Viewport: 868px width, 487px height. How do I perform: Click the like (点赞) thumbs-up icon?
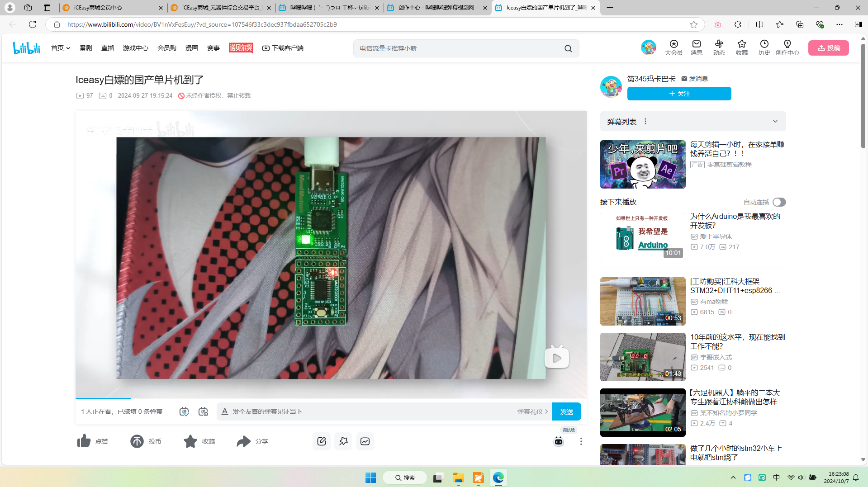[x=84, y=441]
